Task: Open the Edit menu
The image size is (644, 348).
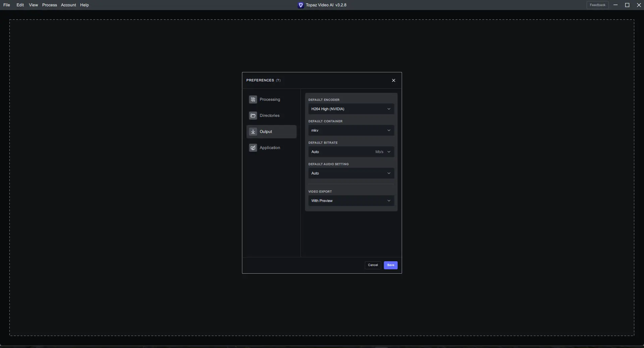Action: 20,5
